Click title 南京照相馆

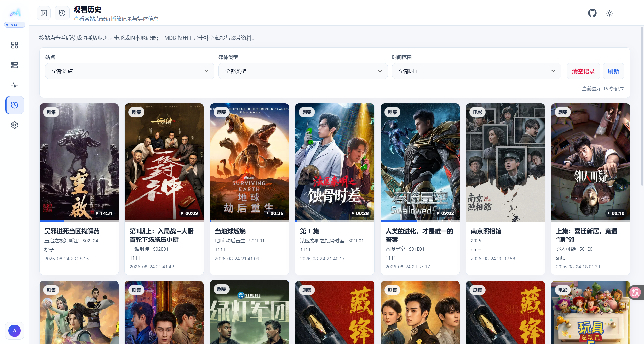coord(486,231)
